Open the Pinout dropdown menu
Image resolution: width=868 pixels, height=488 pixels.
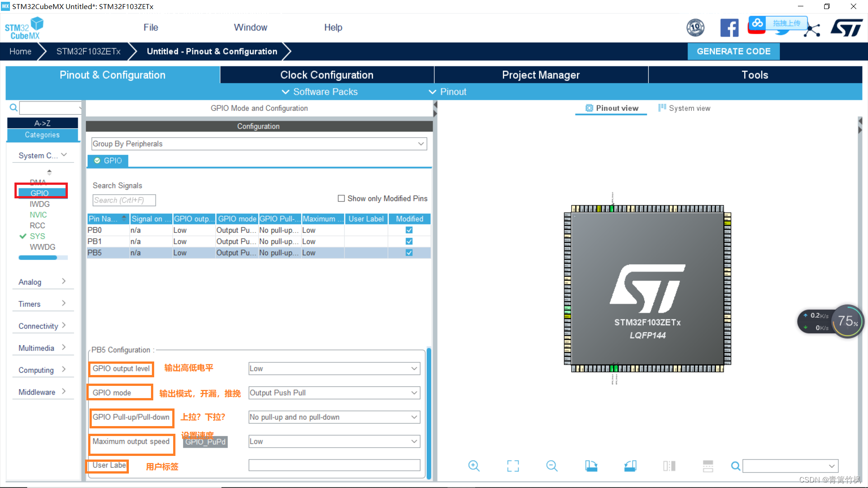pos(448,92)
